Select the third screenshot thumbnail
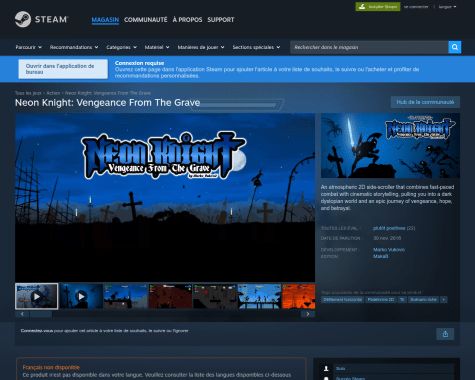Screen dimensions: 475x380 click(126, 296)
